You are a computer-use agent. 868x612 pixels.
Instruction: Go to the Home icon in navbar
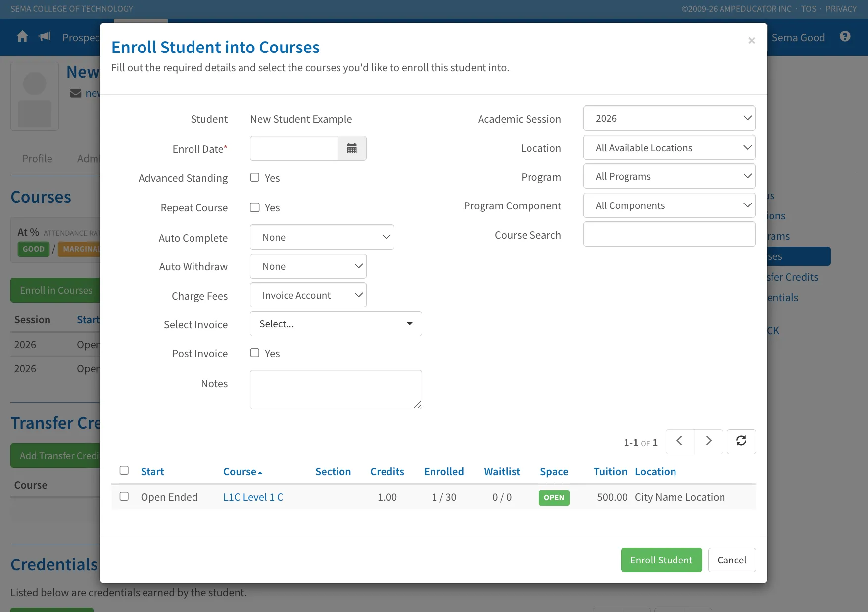click(x=22, y=37)
